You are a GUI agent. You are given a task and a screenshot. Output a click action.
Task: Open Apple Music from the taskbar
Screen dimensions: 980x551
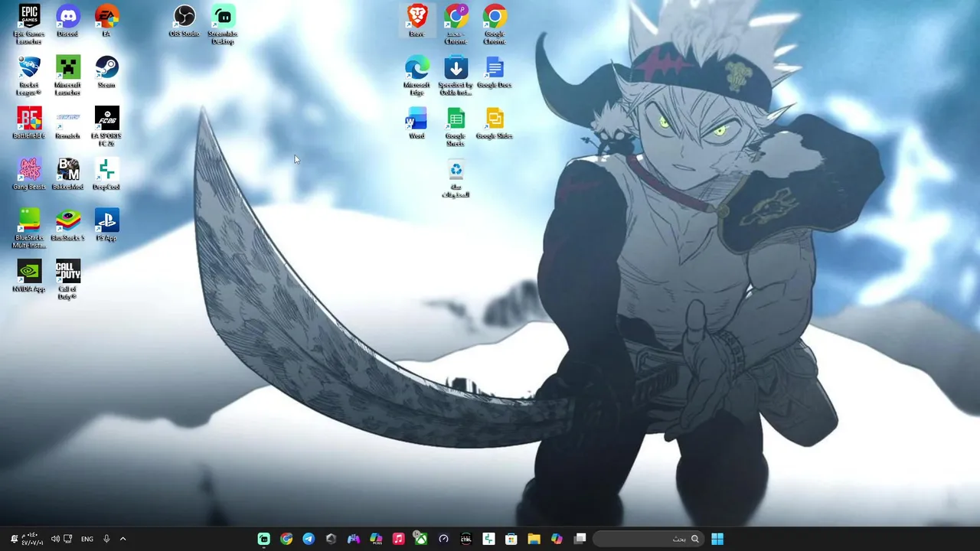(x=398, y=539)
